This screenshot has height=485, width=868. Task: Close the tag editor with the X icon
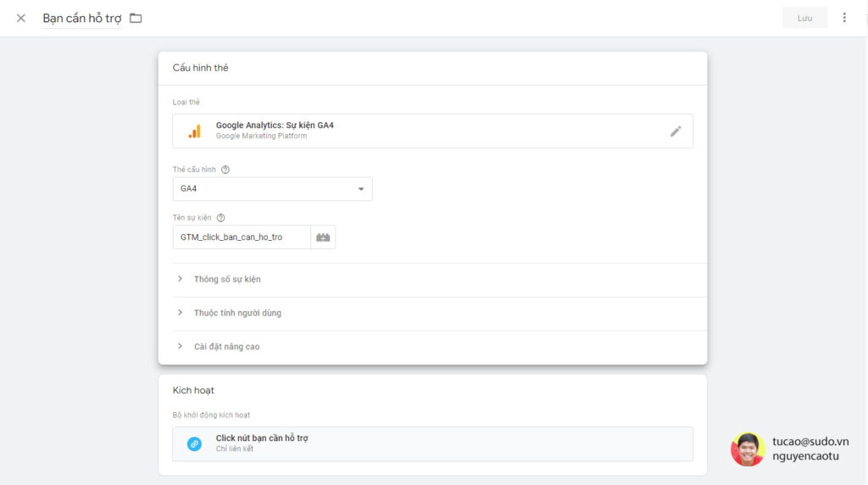point(21,18)
